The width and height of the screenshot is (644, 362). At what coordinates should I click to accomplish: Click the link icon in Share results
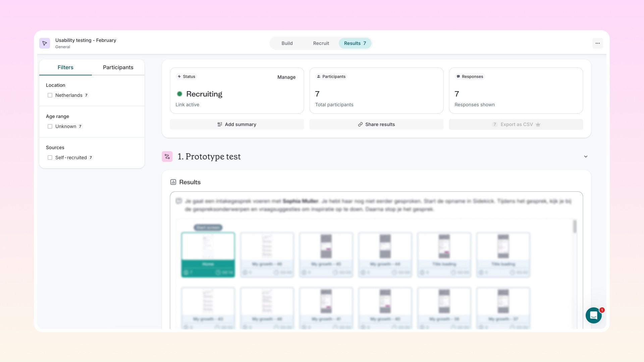(x=360, y=124)
